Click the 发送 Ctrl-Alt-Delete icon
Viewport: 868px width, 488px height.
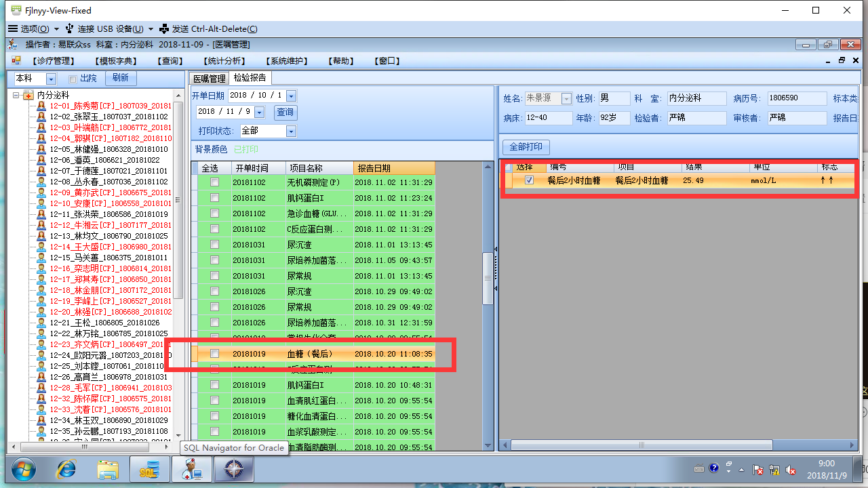(163, 28)
